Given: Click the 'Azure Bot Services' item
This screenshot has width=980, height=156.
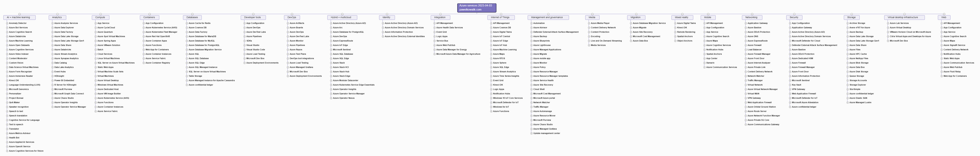Looking at the screenshot, I should [x=18, y=28].
